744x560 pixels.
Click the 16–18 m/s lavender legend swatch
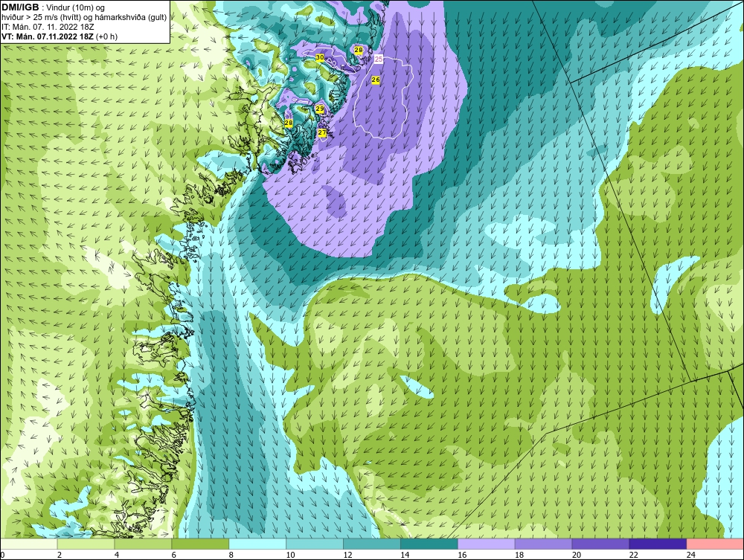[487, 544]
